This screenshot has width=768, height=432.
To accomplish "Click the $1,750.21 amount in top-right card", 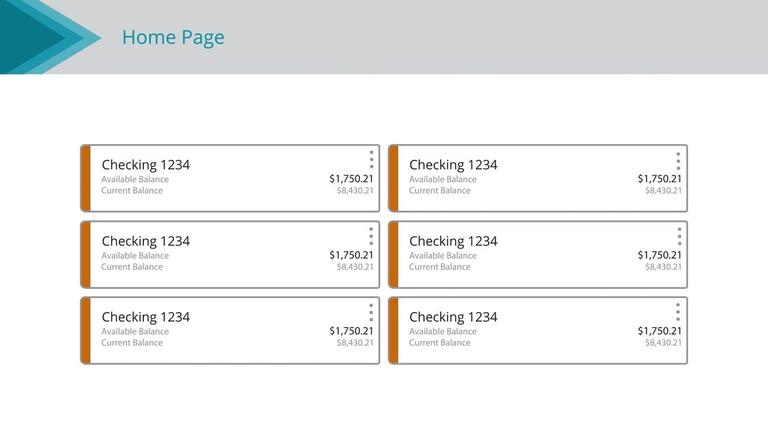I will [x=660, y=179].
